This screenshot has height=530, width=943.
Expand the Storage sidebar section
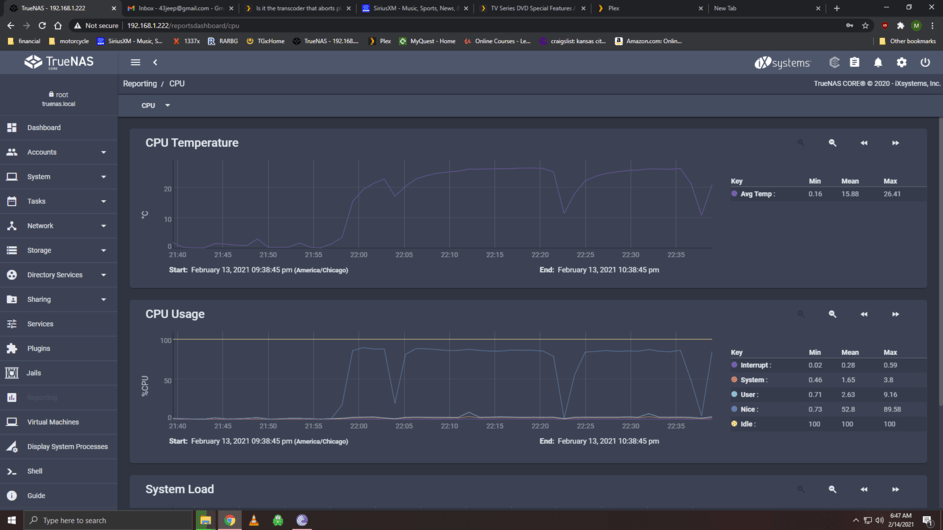pyautogui.click(x=58, y=250)
